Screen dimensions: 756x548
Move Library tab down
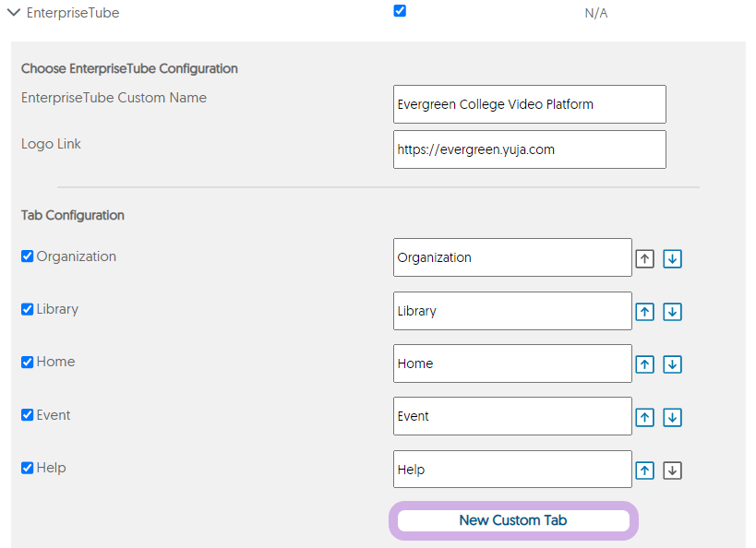coord(672,312)
